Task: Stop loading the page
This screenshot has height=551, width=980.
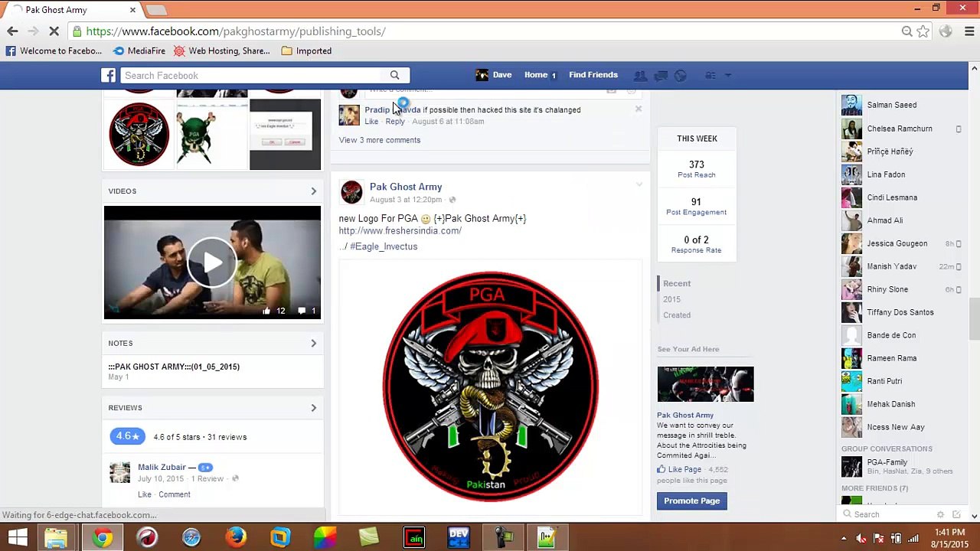Action: [x=54, y=31]
